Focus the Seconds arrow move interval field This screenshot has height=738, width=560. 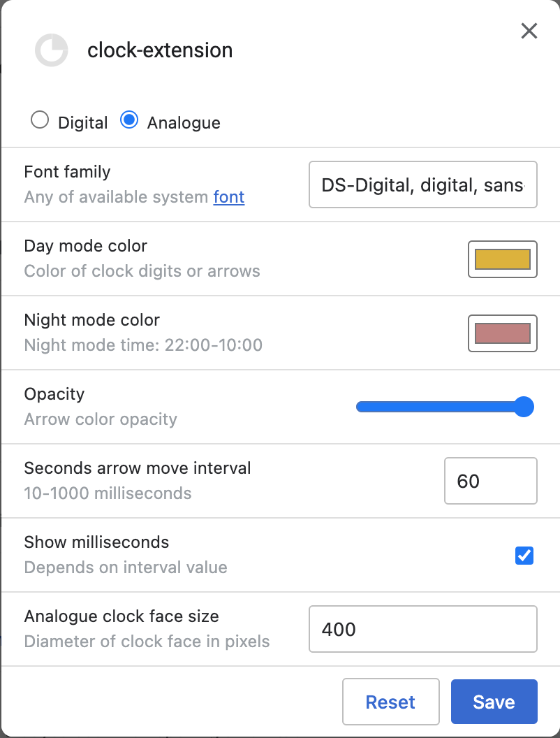[490, 481]
